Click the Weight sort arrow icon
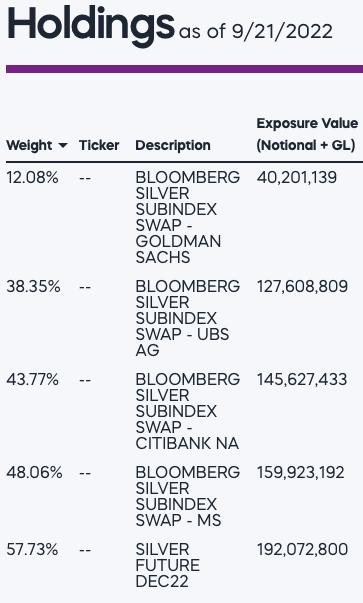Viewport: 363px width, 603px height. pos(62,146)
